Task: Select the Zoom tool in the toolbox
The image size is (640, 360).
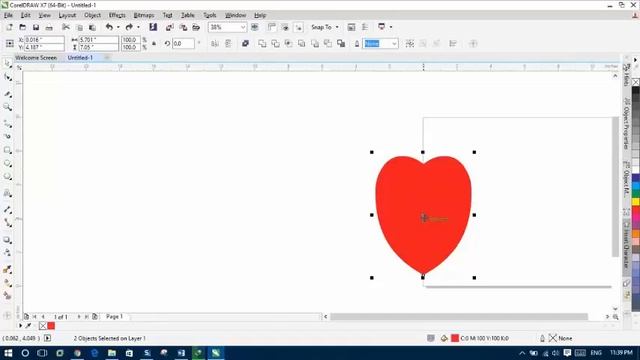Action: 8,107
